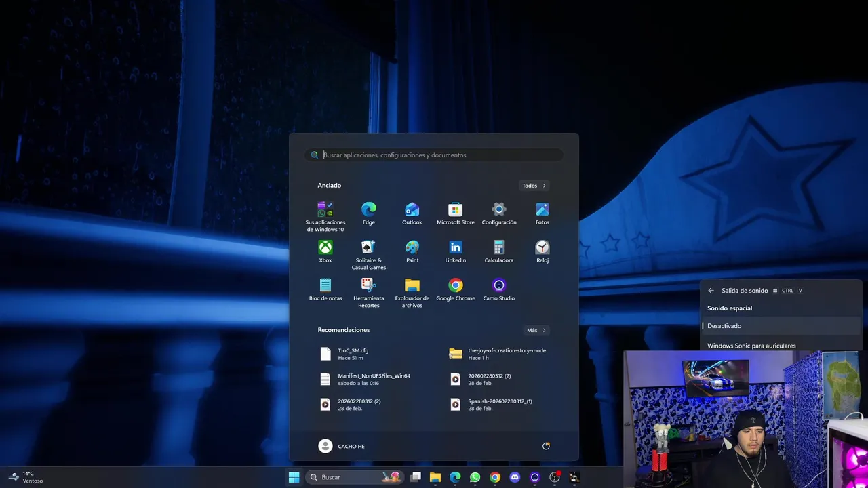Open Chrome from the taskbar

495,477
